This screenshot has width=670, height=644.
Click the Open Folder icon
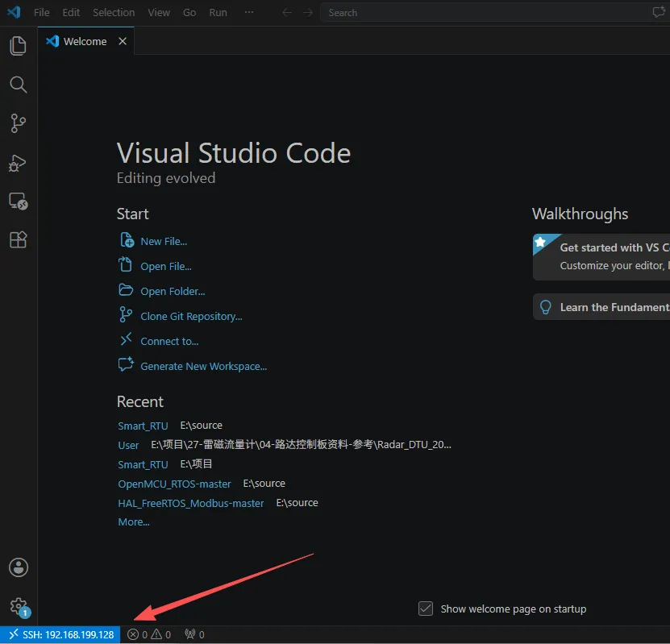click(x=126, y=289)
